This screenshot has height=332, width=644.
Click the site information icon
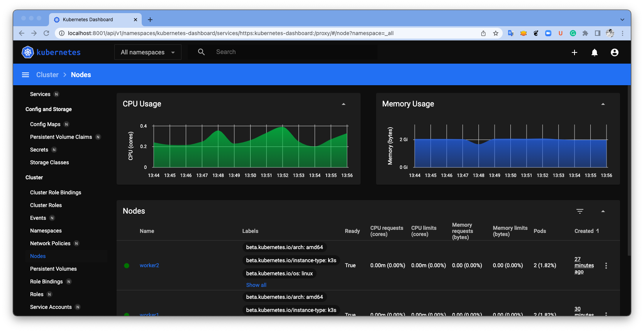[61, 33]
